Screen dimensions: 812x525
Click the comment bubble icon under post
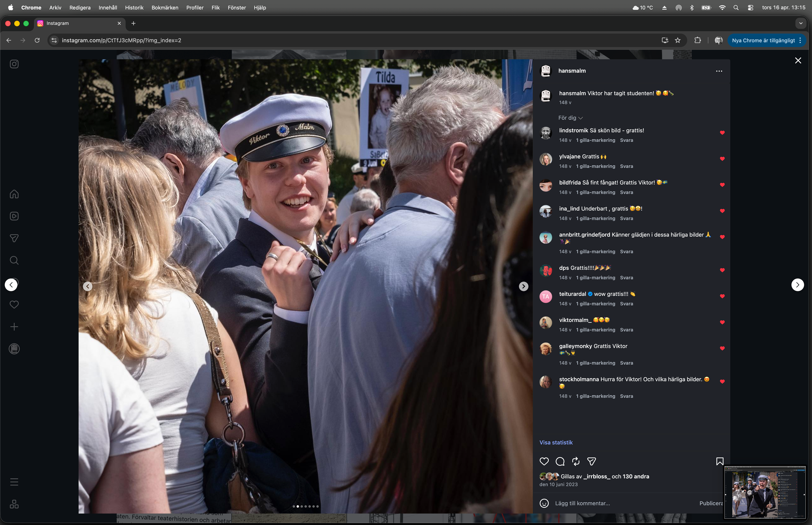click(560, 462)
